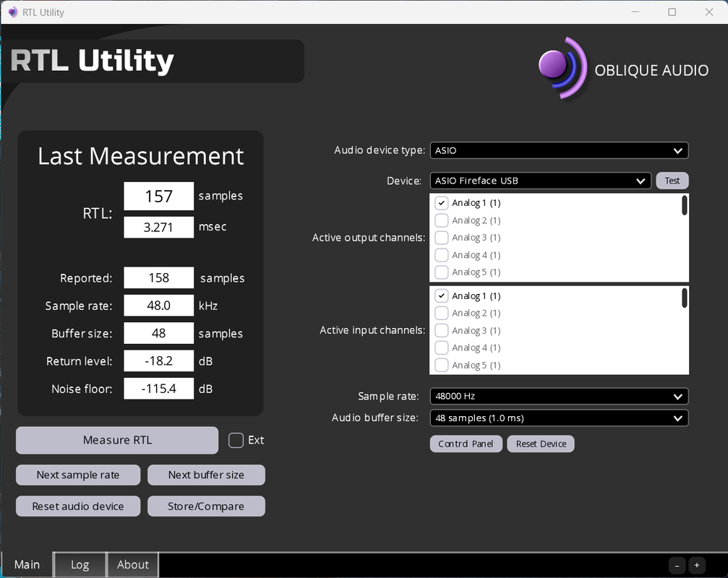Switch to the About tab
Image resolution: width=728 pixels, height=578 pixels.
(x=133, y=564)
